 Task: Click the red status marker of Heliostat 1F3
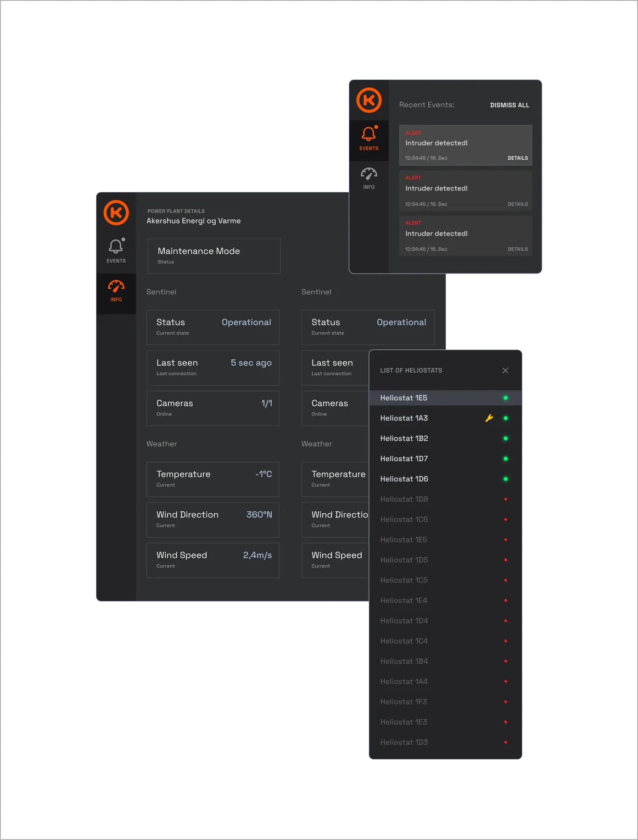pyautogui.click(x=506, y=702)
